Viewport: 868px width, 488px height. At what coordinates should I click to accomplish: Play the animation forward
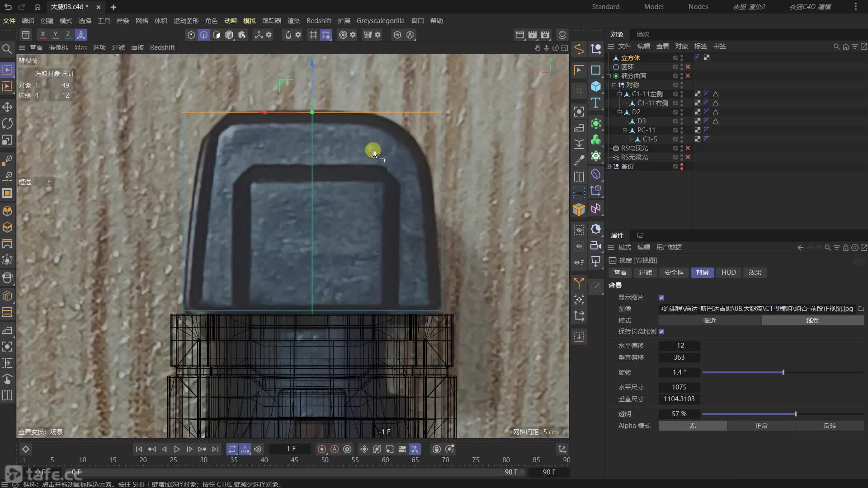click(x=177, y=449)
